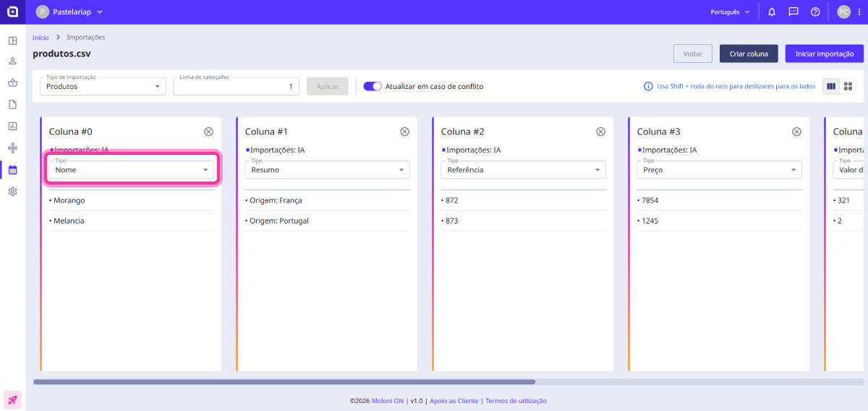868x411 pixels.
Task: Open Tipo dropdown showing Referência in Coluna #2
Action: [523, 169]
